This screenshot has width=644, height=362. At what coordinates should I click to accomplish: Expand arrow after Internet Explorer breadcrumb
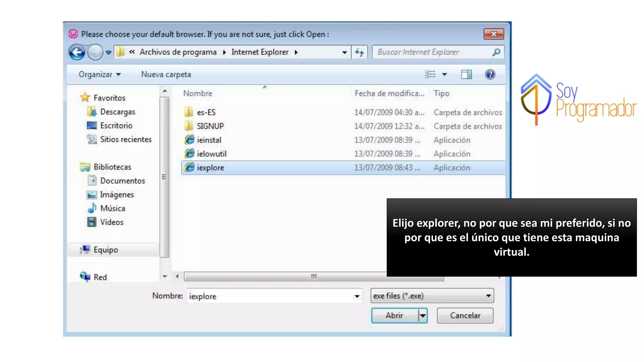click(296, 52)
